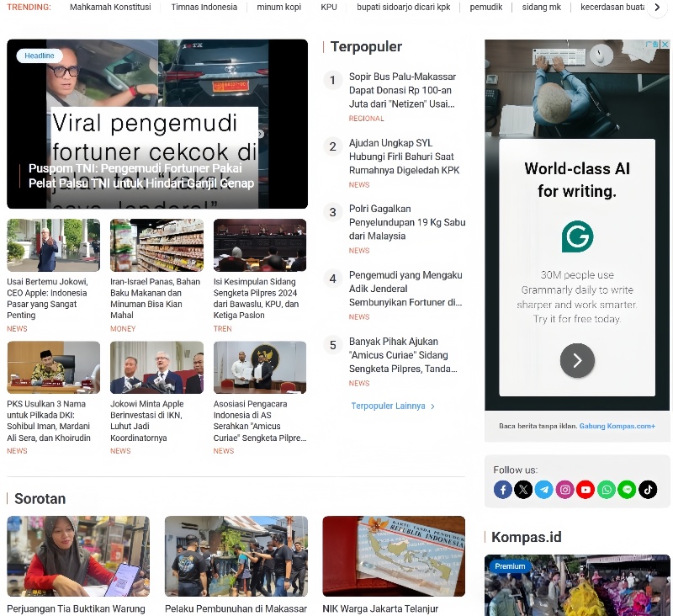The width and height of the screenshot is (673, 616).
Task: Open Gabung Kompas.com+ link
Action: tap(617, 426)
